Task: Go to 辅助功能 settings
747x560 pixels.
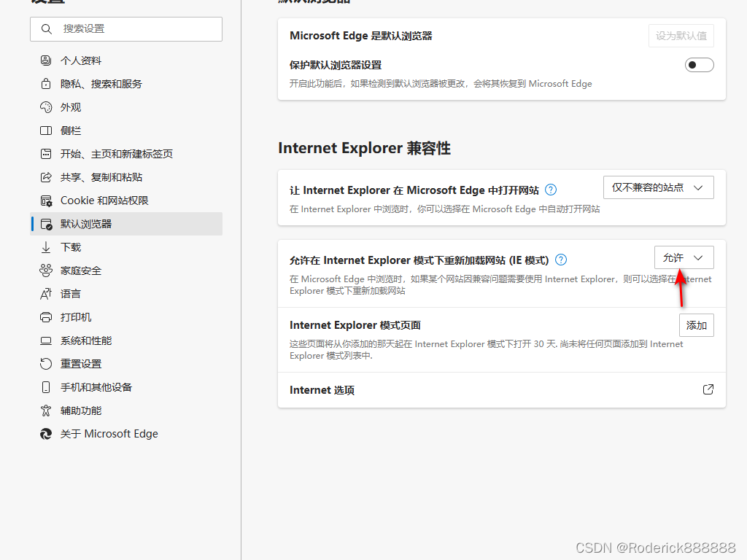Action: pyautogui.click(x=126, y=411)
